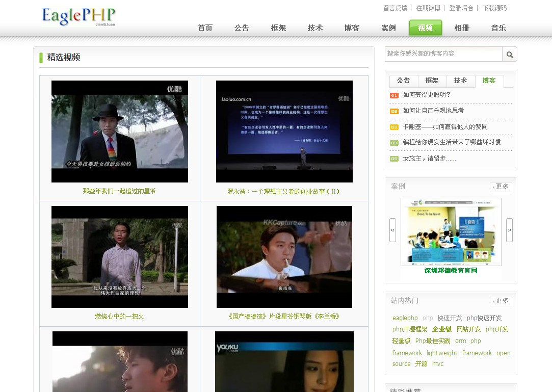
Task: Click the blog search input field
Action: pyautogui.click(x=443, y=54)
